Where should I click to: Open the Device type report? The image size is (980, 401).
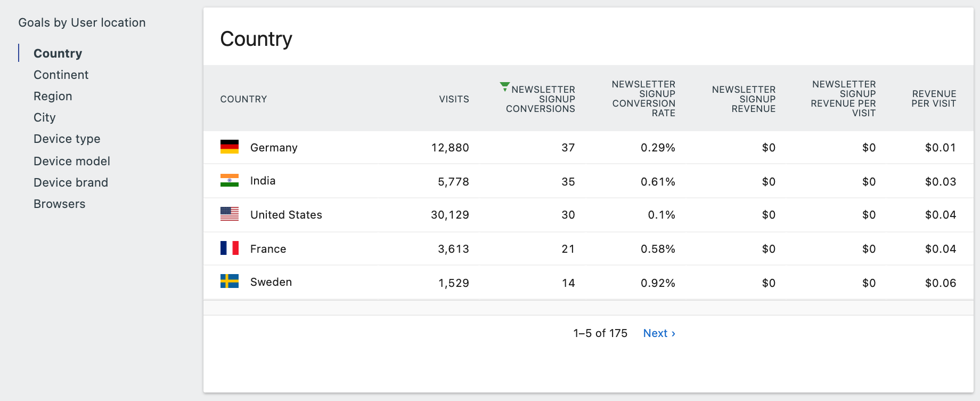(67, 139)
